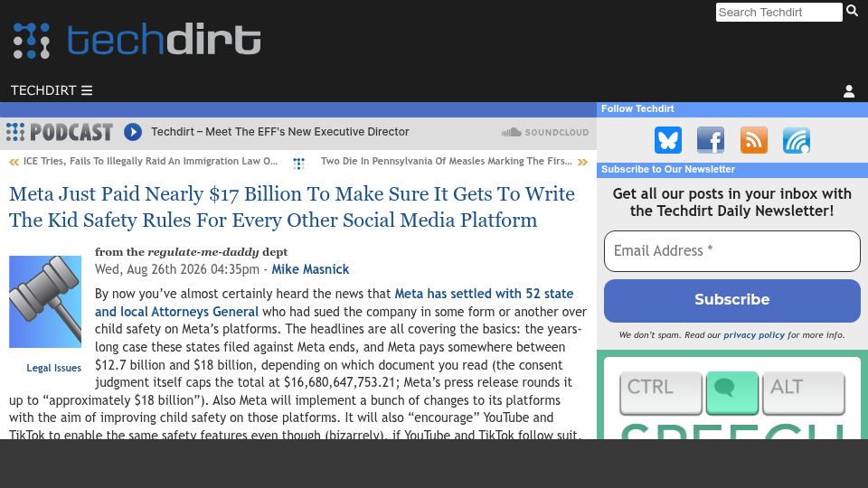Follow Techdirt on Bluesky icon
This screenshot has width=868, height=488.
click(668, 140)
